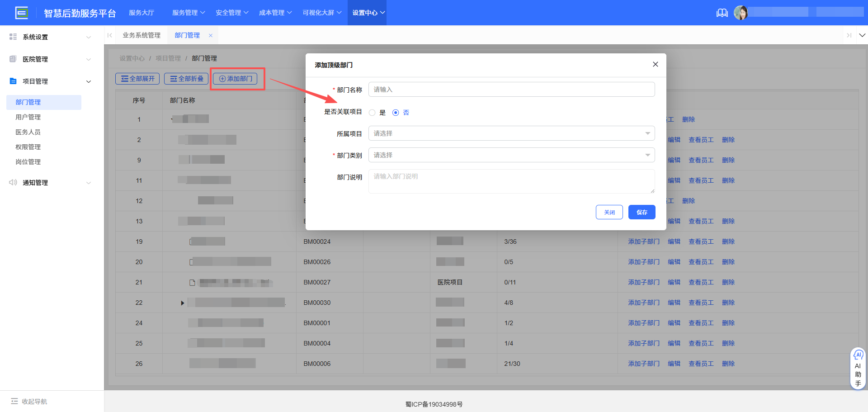This screenshot has width=868, height=412.
Task: Click the 部门名称 input field
Action: [511, 90]
